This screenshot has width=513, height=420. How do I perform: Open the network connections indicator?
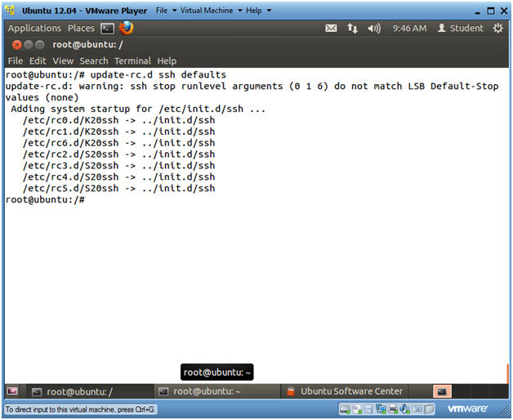click(x=352, y=29)
